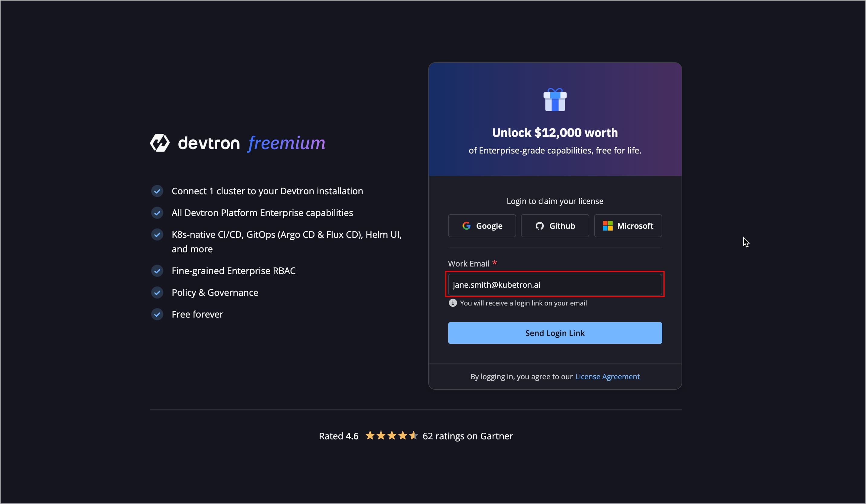866x504 pixels.
Task: Open the License Agreement link
Action: pos(607,376)
